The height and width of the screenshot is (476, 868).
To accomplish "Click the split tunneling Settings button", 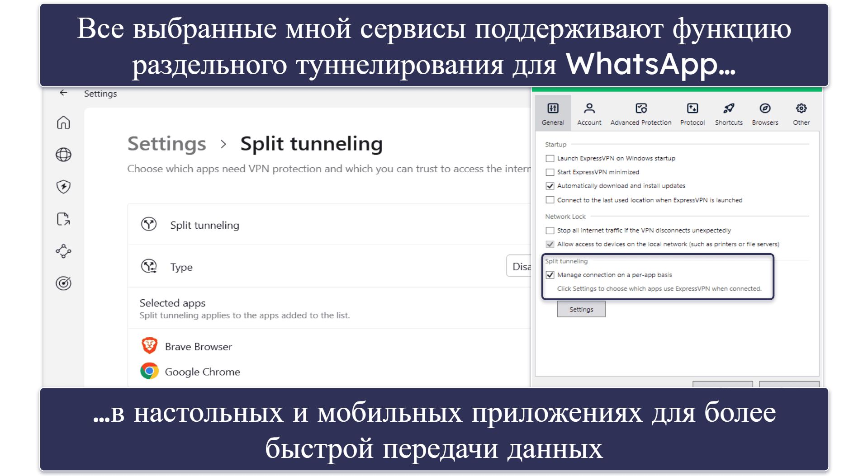I will click(581, 309).
